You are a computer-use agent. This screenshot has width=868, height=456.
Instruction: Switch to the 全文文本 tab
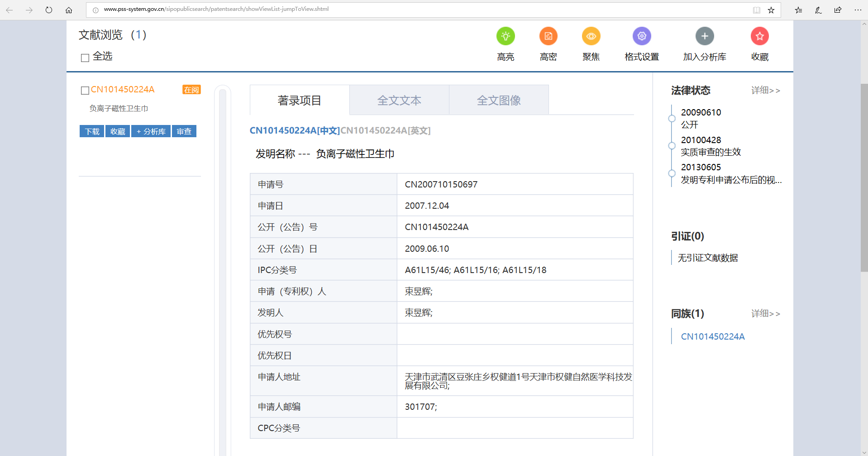coord(399,100)
